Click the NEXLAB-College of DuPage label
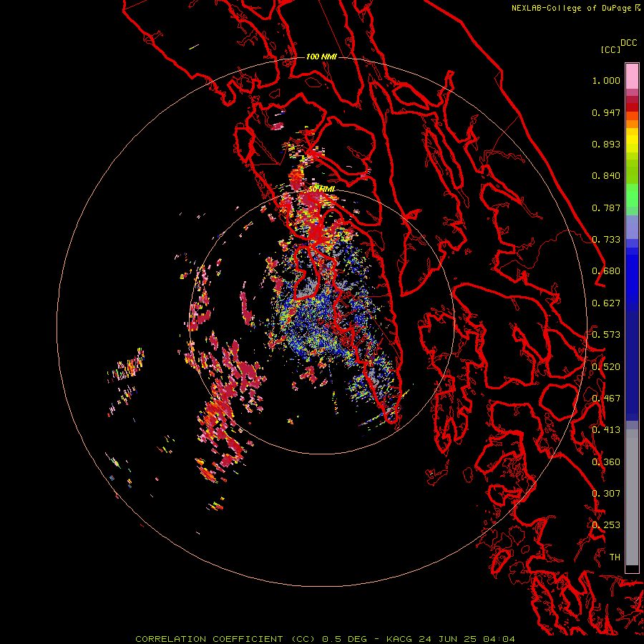This screenshot has height=644, width=644. [x=571, y=8]
